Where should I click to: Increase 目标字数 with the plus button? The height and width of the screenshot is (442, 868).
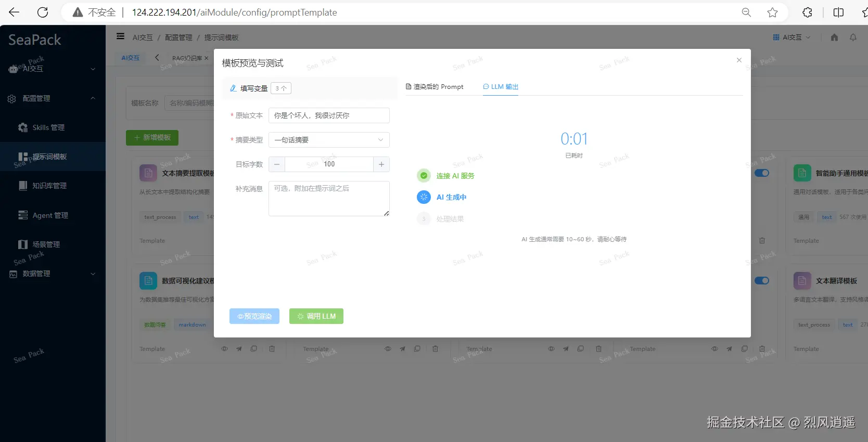[381, 164]
